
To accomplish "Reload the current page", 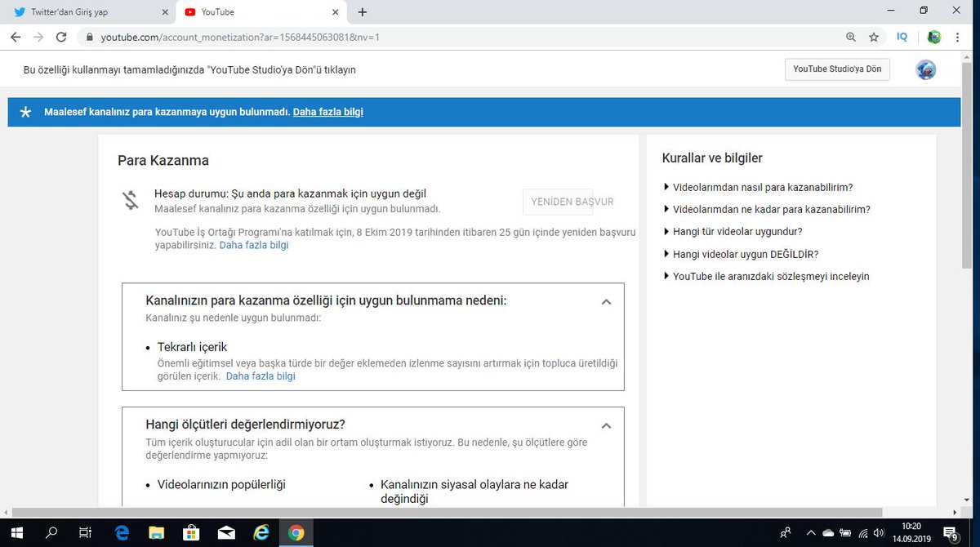I will click(61, 37).
